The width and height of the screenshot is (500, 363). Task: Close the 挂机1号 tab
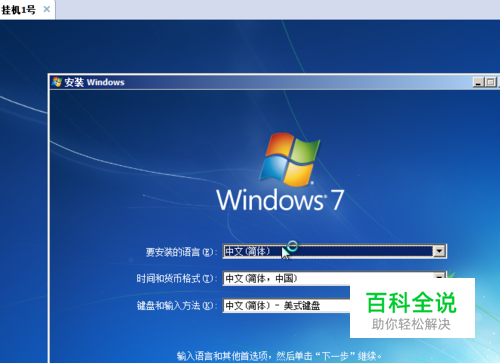[x=47, y=9]
